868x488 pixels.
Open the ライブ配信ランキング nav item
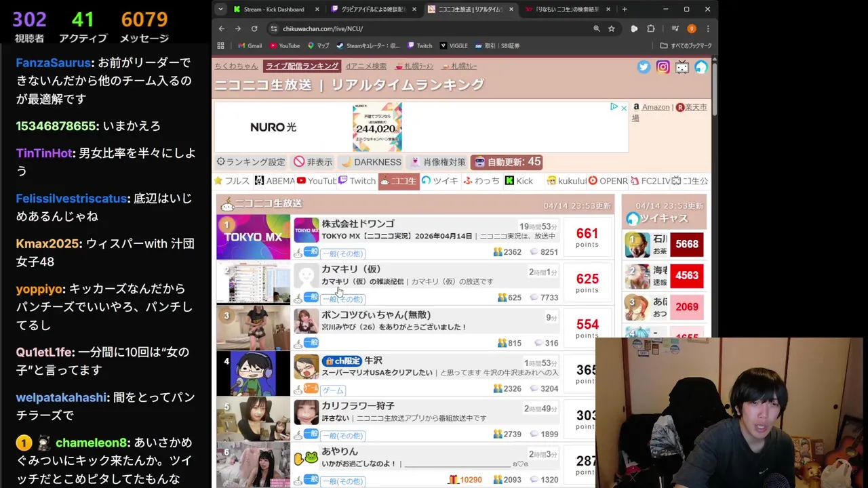(302, 66)
